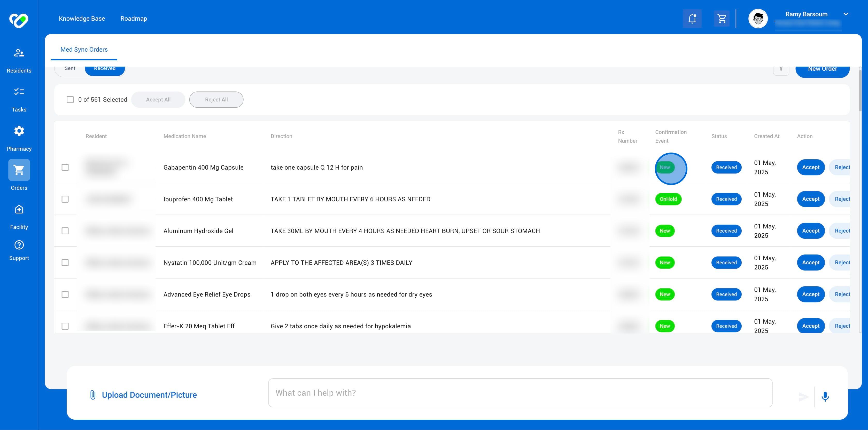
Task: Open the Facility icon in sidebar
Action: (19, 209)
